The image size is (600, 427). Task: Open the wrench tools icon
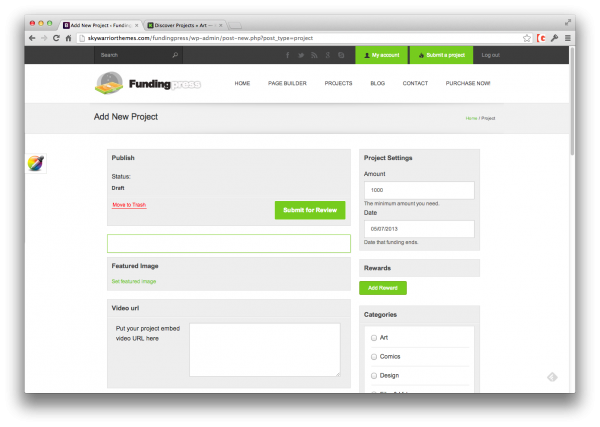coord(554,38)
